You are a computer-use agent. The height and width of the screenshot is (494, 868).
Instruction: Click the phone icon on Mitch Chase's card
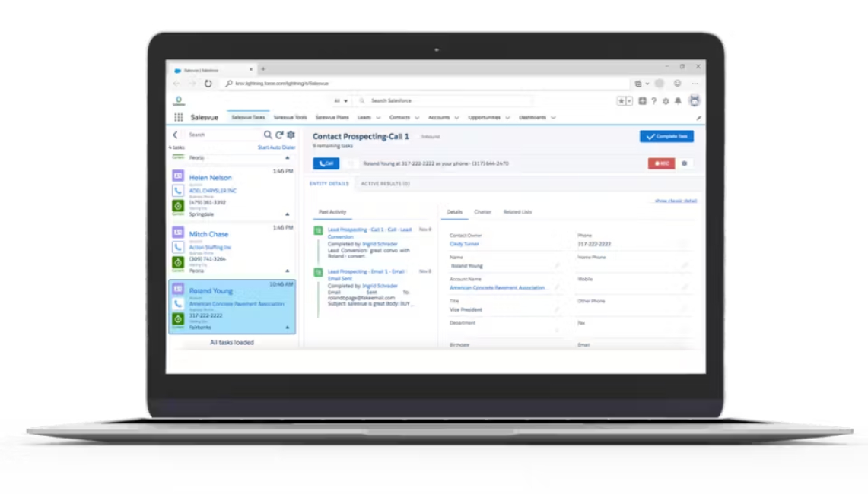[178, 247]
